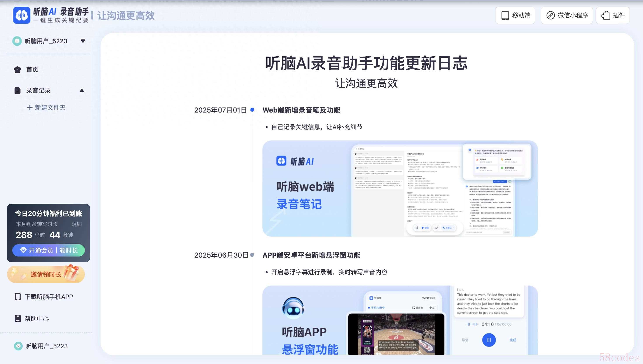
Task: Click the book icon beside 帮助中心
Action: tap(18, 319)
